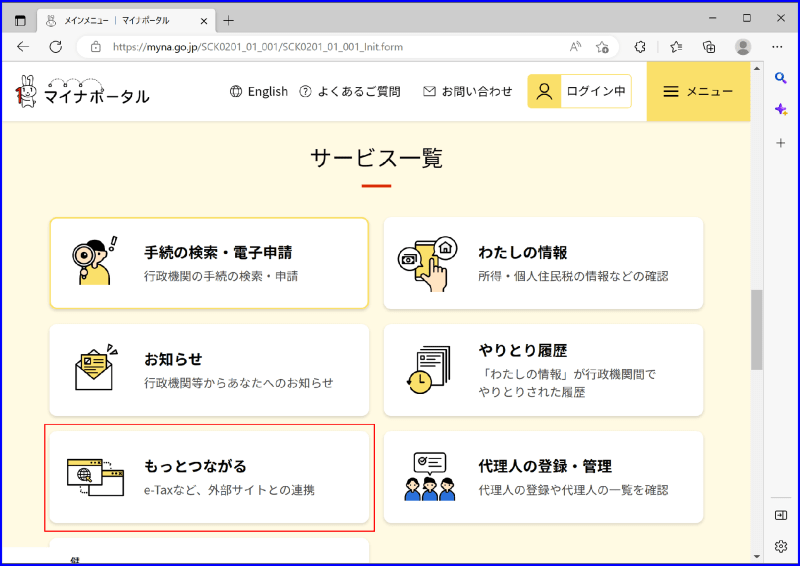Click the scrollbar down arrow

pyautogui.click(x=757, y=556)
